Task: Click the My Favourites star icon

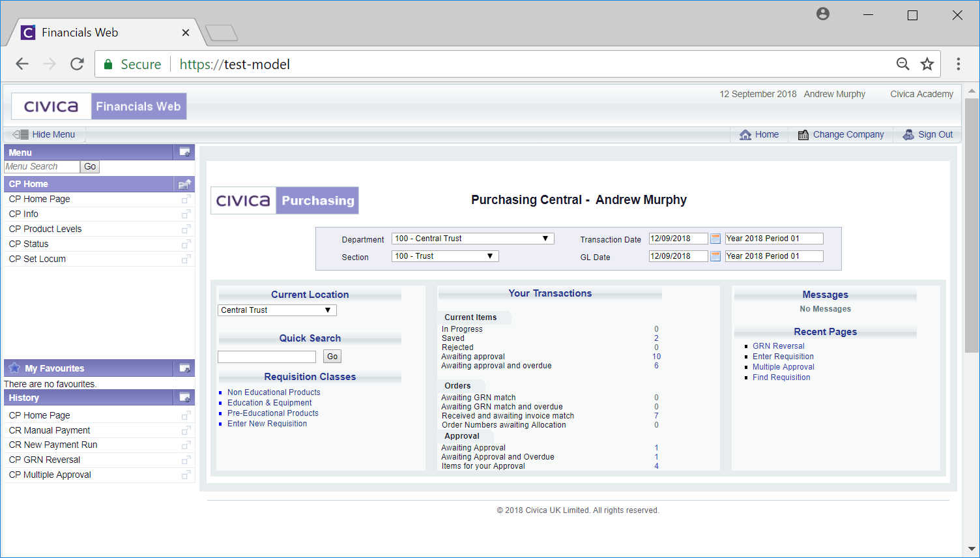Action: click(14, 368)
